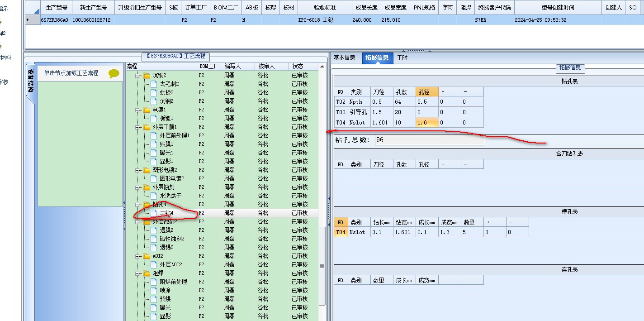Image resolution: width=644 pixels, height=321 pixels.
Task: Click the row indicator arrow for 6S7ER08GA0
Action: point(28,20)
